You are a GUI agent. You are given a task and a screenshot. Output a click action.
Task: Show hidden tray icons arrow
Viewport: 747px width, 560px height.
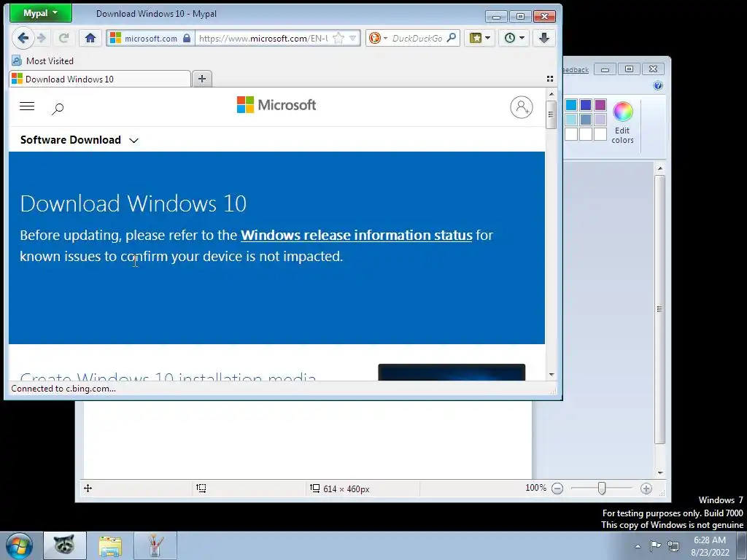638,546
